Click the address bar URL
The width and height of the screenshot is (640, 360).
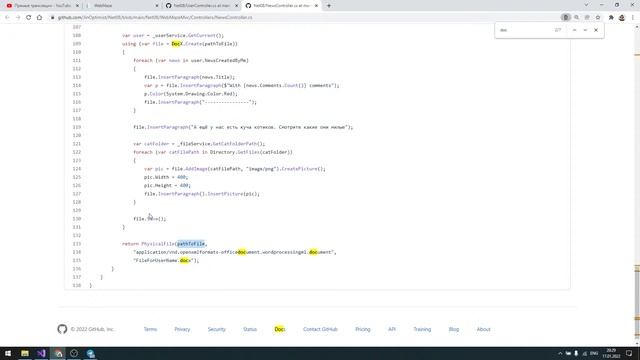coord(155,18)
